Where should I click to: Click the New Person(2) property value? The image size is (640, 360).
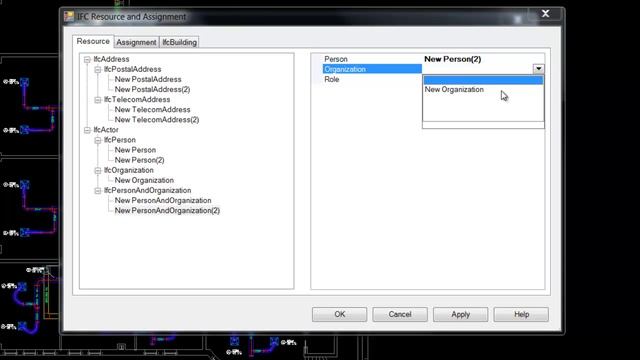pos(453,59)
